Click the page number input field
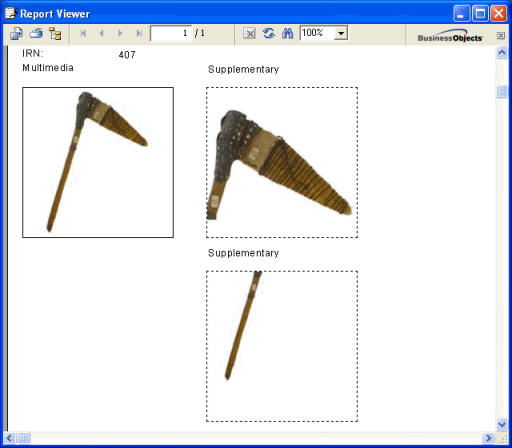This screenshot has height=448, width=512. click(171, 33)
